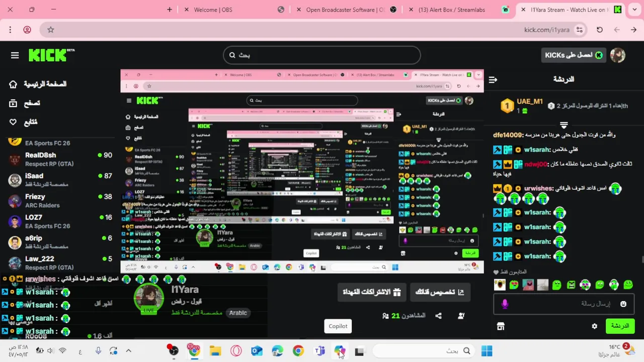Image resolution: width=644 pixels, height=362 pixels.
Task: Click the address bar kick.com/i1yara
Action: click(x=546, y=30)
